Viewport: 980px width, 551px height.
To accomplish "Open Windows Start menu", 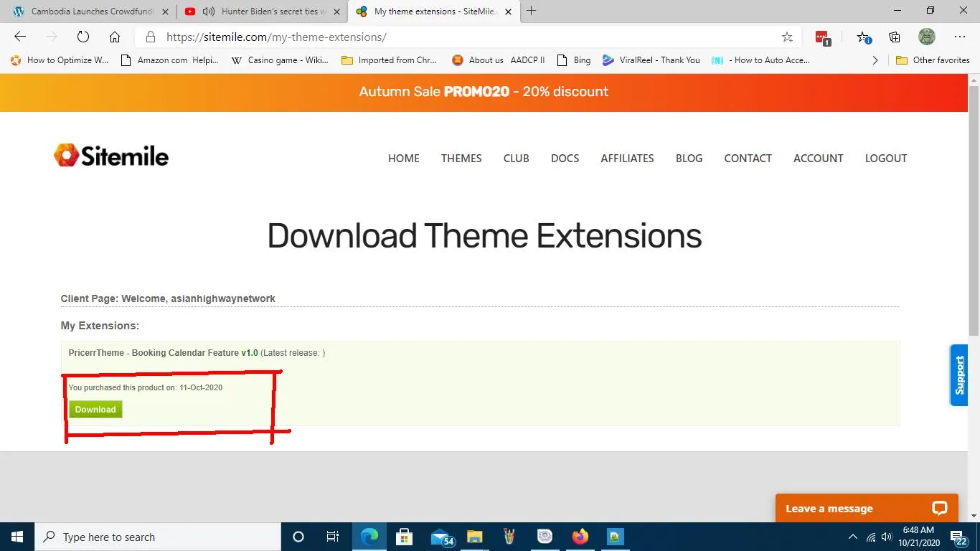I will click(x=17, y=537).
